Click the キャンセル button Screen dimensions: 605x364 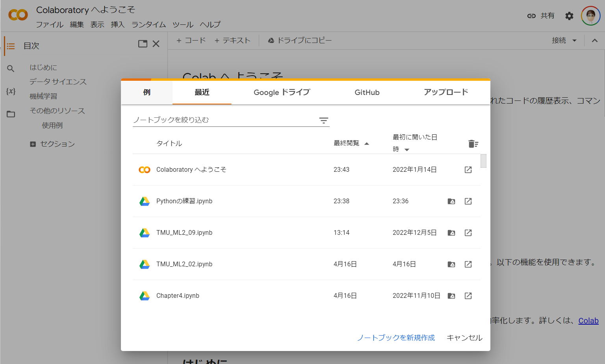tap(464, 338)
